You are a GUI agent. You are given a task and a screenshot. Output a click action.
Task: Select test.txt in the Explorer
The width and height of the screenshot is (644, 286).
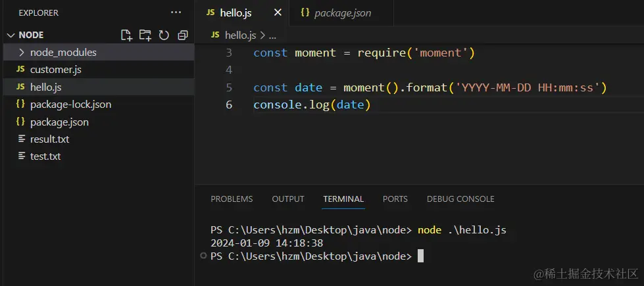point(45,156)
